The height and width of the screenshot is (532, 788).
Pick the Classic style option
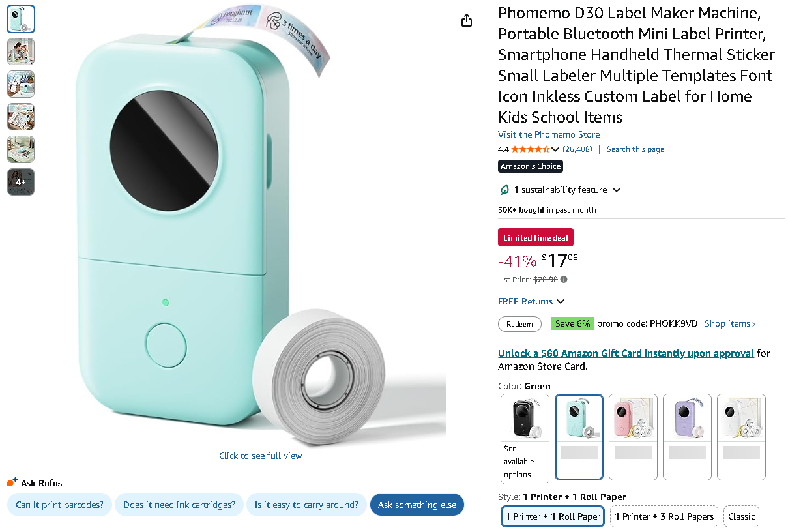tap(741, 516)
